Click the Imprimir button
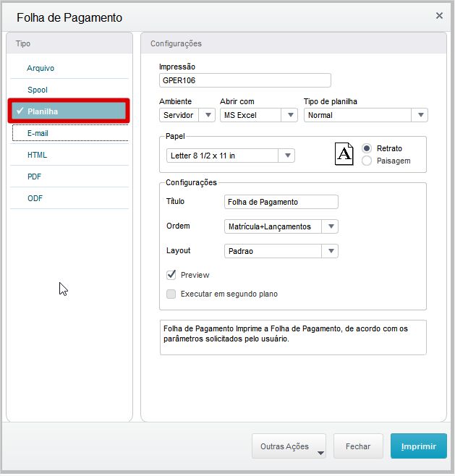 coord(419,446)
